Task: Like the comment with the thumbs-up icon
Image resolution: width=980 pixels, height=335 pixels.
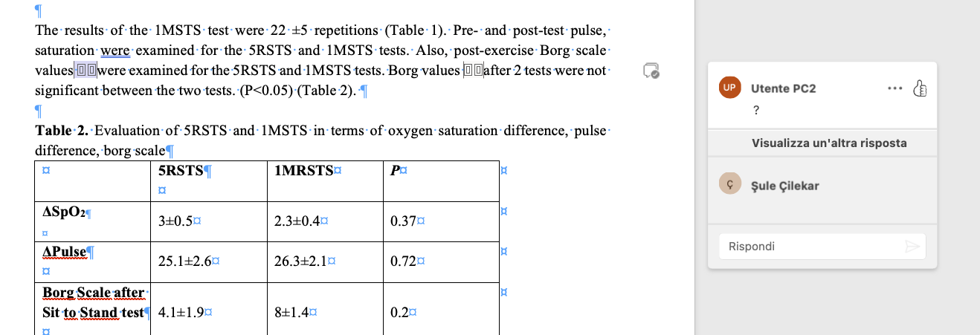Action: click(x=920, y=88)
